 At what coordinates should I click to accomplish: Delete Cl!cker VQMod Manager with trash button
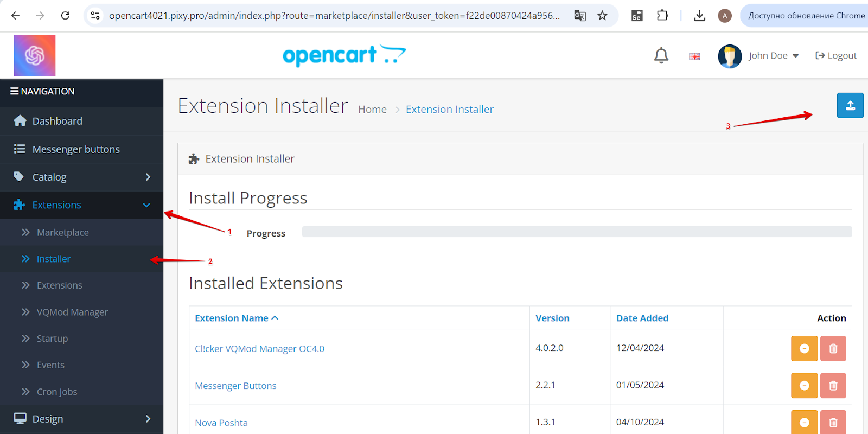pos(833,348)
